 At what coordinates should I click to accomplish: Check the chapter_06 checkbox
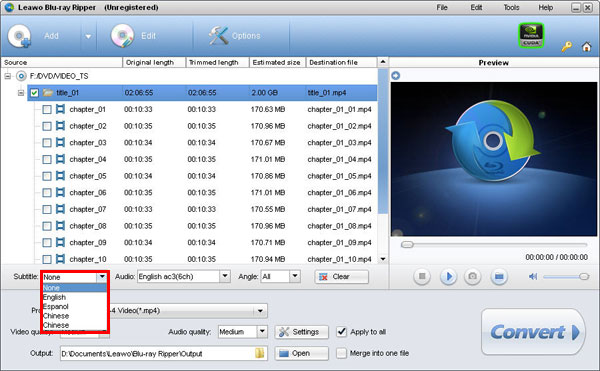(47, 193)
